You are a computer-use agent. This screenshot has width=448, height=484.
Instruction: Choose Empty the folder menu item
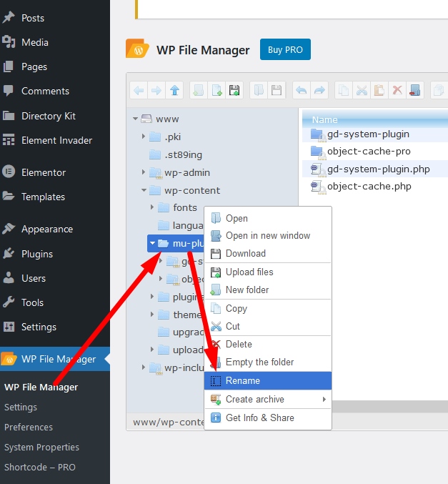tap(268, 362)
